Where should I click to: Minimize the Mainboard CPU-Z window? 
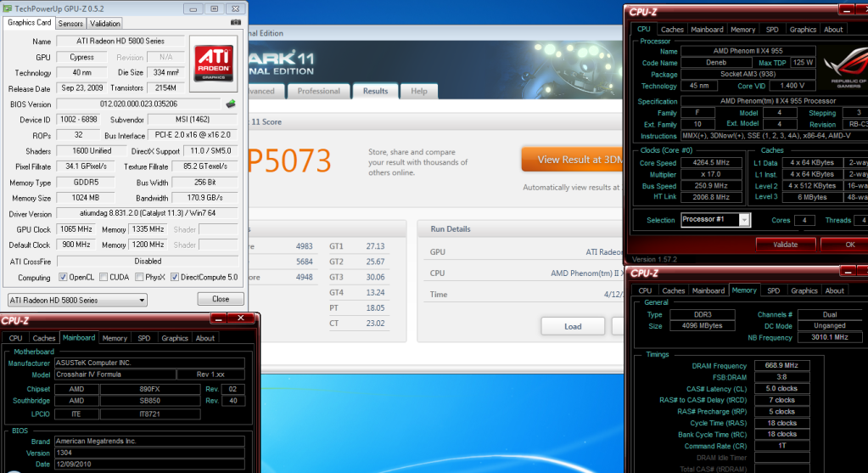(216, 318)
